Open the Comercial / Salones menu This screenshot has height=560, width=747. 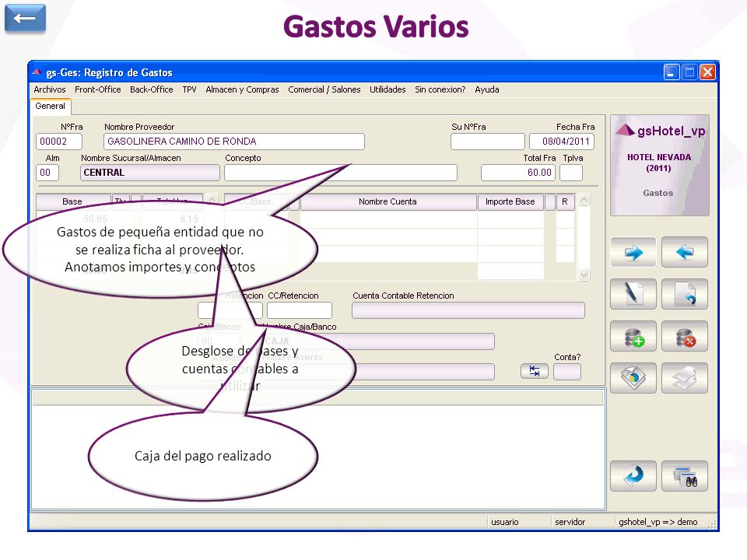pos(324,89)
